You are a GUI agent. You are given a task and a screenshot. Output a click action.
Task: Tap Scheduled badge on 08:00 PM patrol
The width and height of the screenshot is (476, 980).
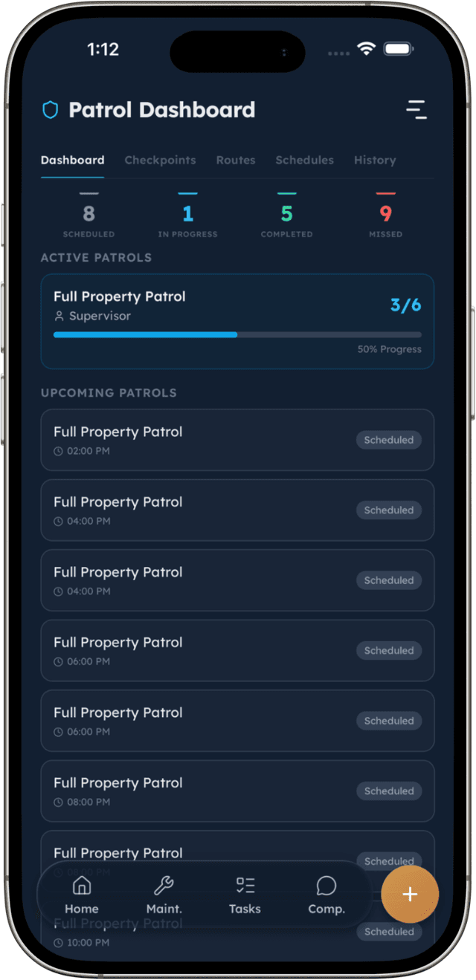coord(388,791)
